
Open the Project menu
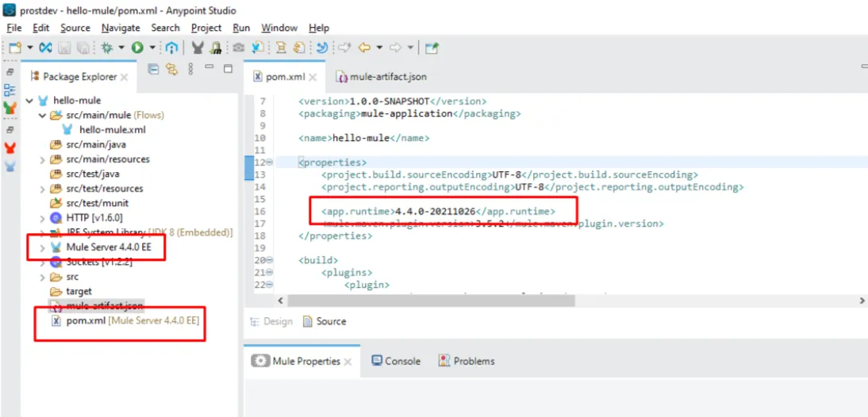click(206, 28)
